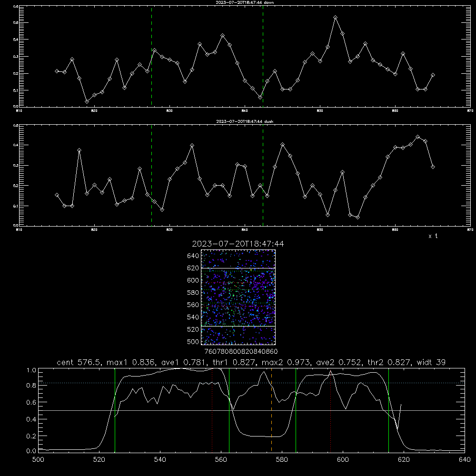The image size is (476, 476).
Task: Click the right green dashed line in dawn plot
Action: click(x=263, y=57)
